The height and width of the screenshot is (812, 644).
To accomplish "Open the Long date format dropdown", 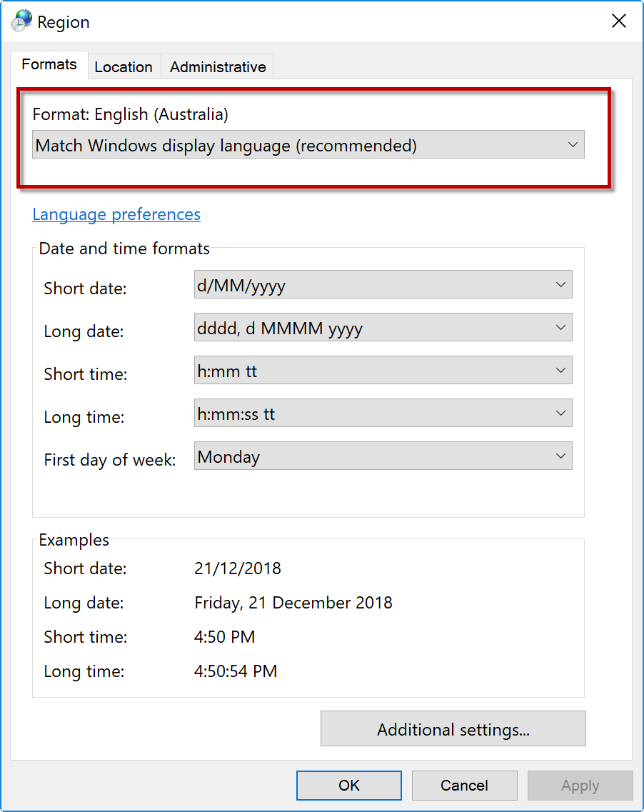I will coord(383,329).
